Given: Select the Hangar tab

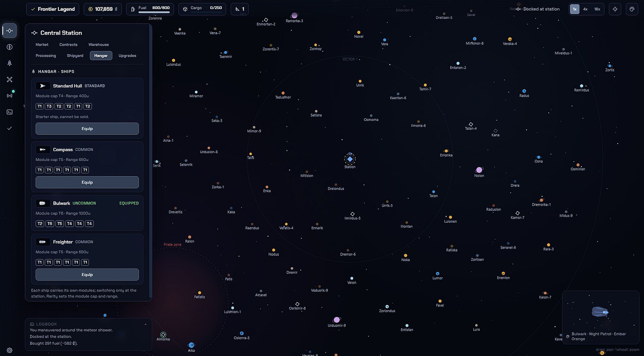Looking at the screenshot, I should pos(101,56).
